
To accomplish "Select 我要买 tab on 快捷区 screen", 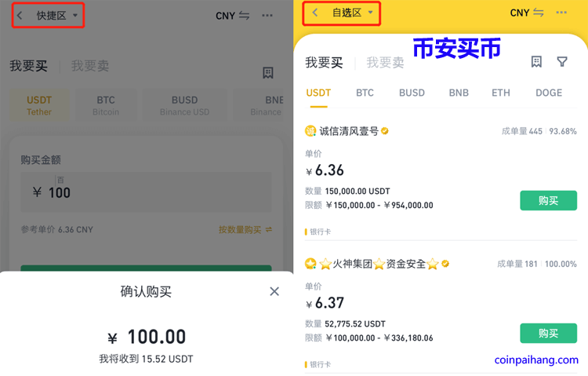I will point(28,66).
